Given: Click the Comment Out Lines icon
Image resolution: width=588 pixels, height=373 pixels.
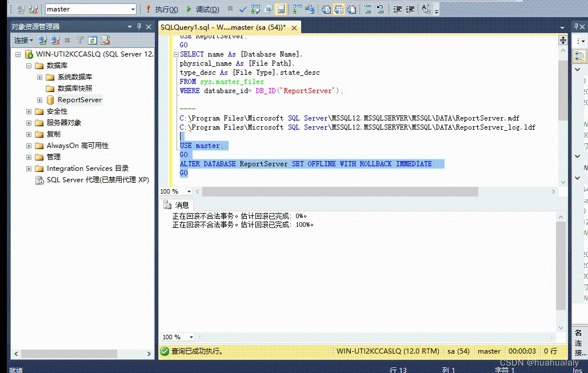Looking at the screenshot, I should [368, 9].
